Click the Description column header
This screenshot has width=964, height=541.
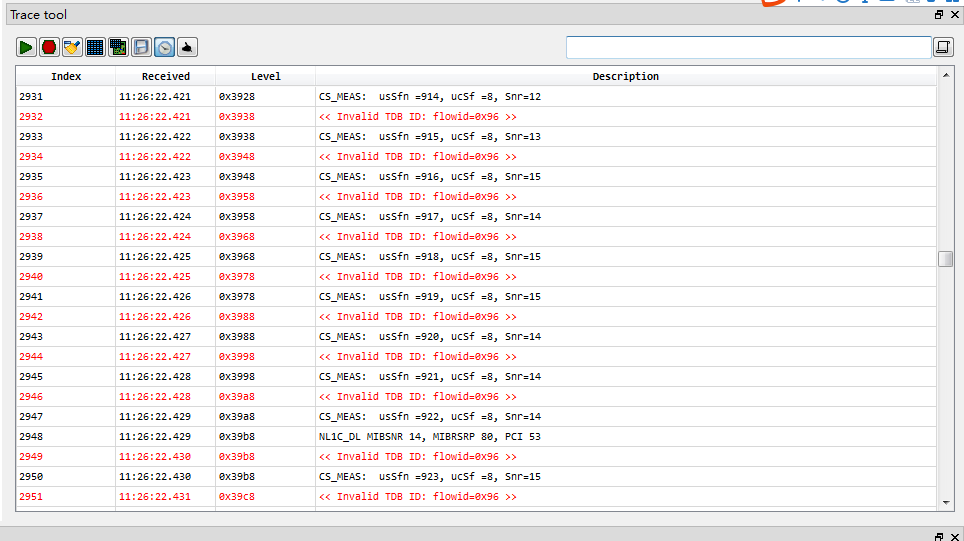point(625,76)
